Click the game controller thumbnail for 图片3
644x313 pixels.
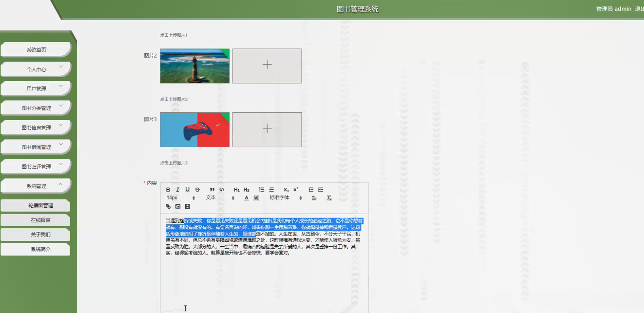pyautogui.click(x=195, y=130)
